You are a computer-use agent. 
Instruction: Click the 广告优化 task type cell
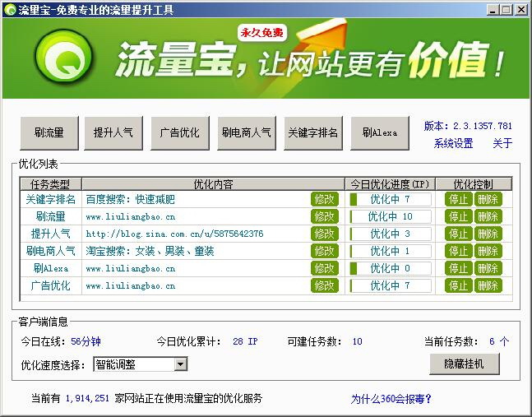[x=50, y=285]
